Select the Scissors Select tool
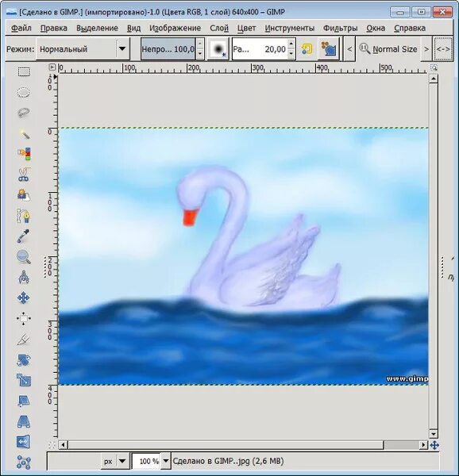The image size is (459, 476). 23,175
